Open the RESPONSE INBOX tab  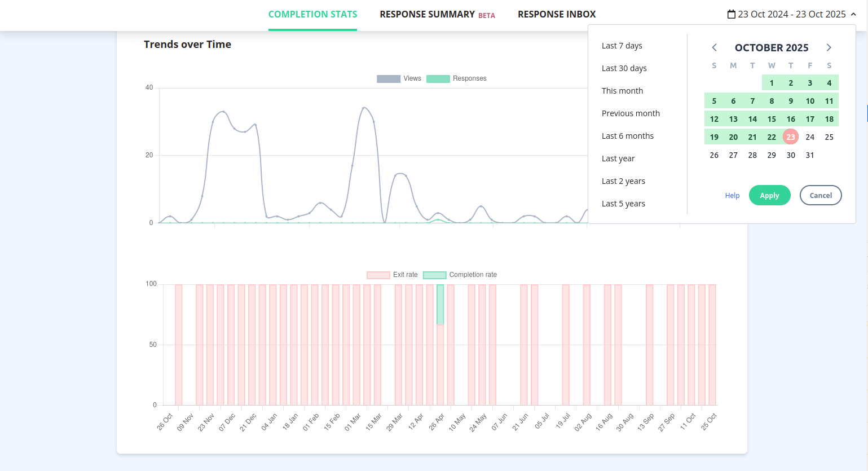(x=556, y=14)
